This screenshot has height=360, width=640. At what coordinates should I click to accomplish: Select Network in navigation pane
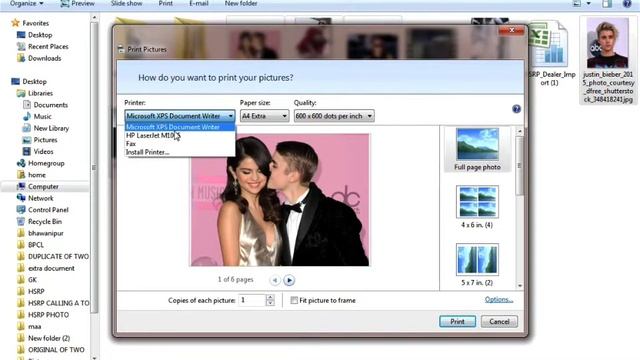point(40,198)
